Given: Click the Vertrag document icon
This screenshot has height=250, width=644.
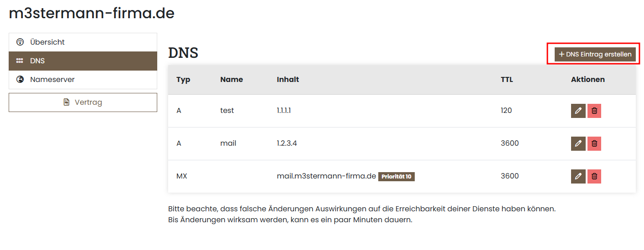Looking at the screenshot, I should pos(67,102).
